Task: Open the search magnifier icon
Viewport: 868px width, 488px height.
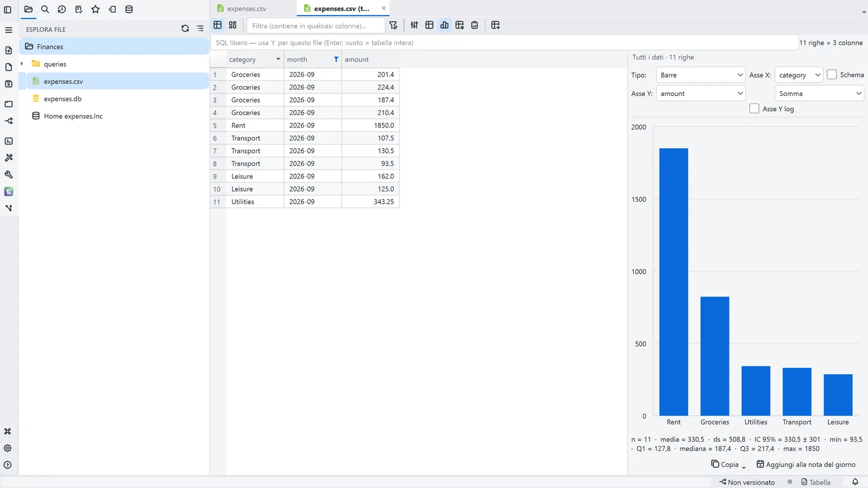Action: (x=45, y=9)
